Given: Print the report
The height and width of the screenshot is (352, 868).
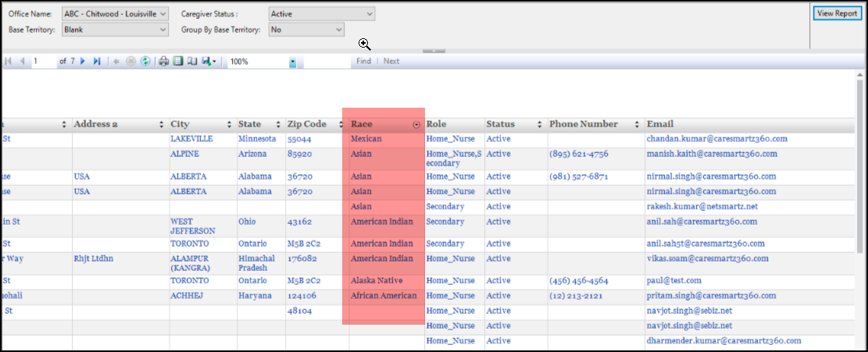Looking at the screenshot, I should coord(164,61).
